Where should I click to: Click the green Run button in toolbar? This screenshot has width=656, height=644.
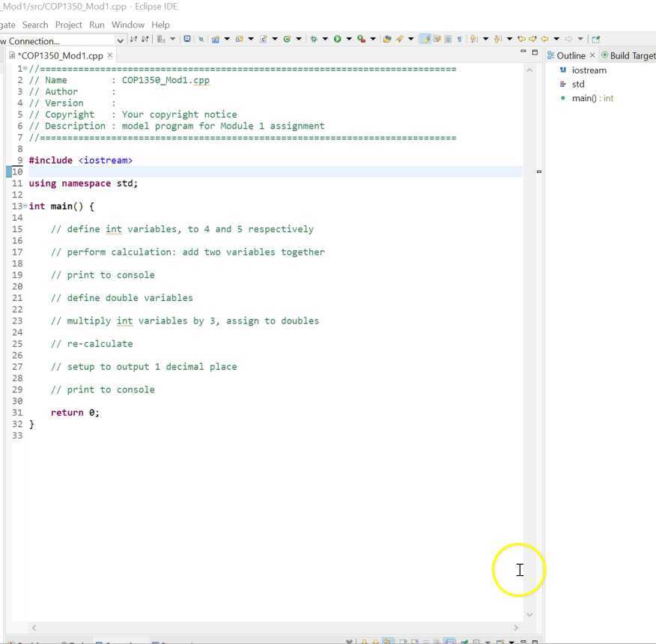point(338,39)
